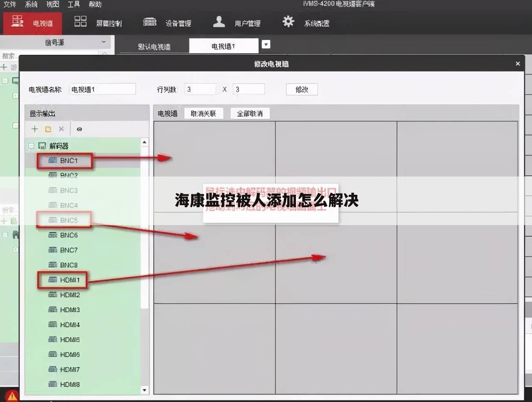Click the delete (X) icon in 显示输出

[61, 129]
